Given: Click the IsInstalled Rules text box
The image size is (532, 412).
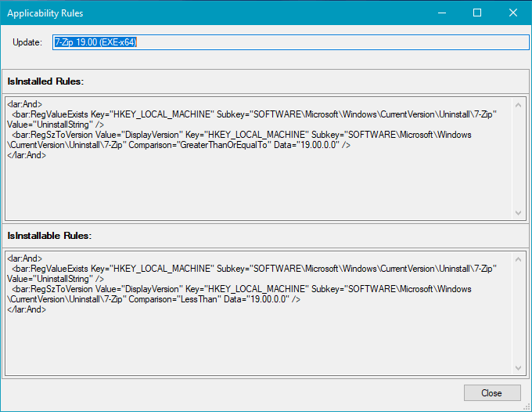Looking at the screenshot, I should 265,159.
